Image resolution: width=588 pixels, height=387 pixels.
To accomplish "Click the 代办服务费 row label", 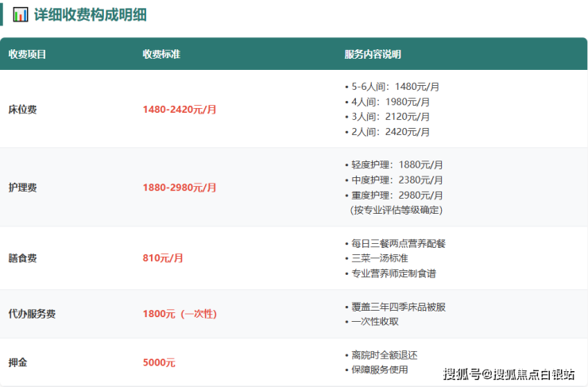I will tap(32, 314).
